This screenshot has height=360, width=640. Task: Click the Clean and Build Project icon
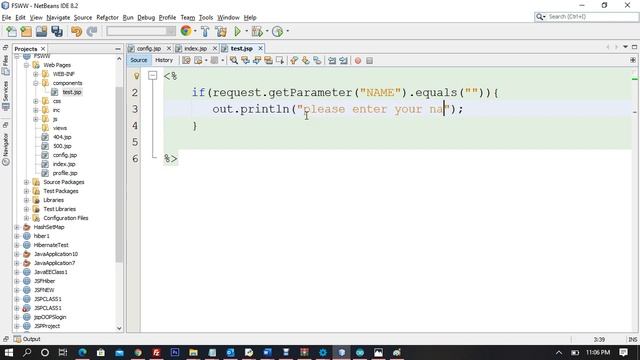click(x=221, y=31)
